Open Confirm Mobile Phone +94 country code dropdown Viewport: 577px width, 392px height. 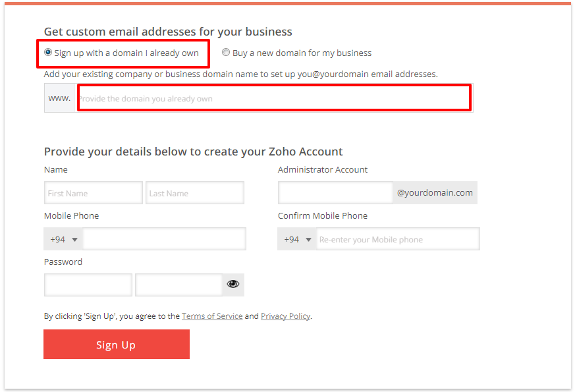[297, 239]
